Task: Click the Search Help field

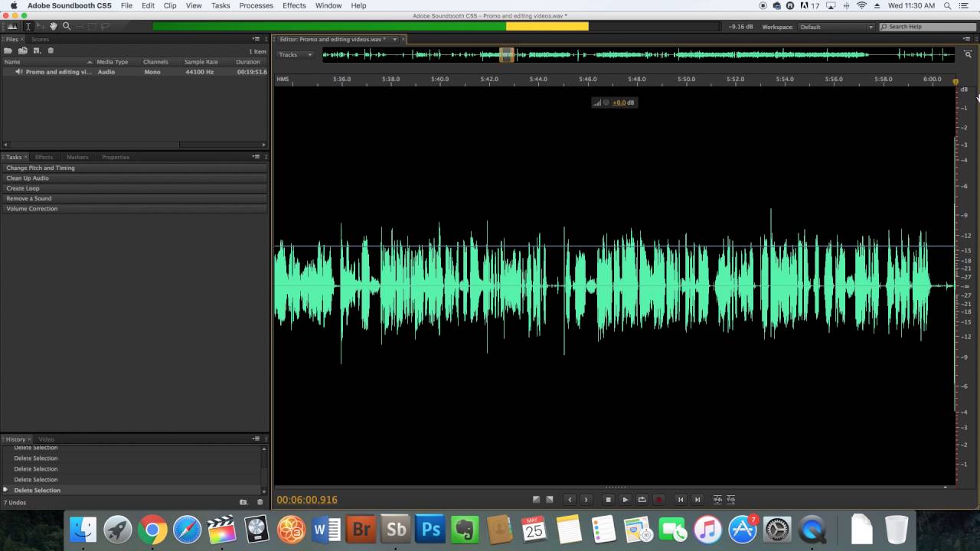Action: point(926,27)
